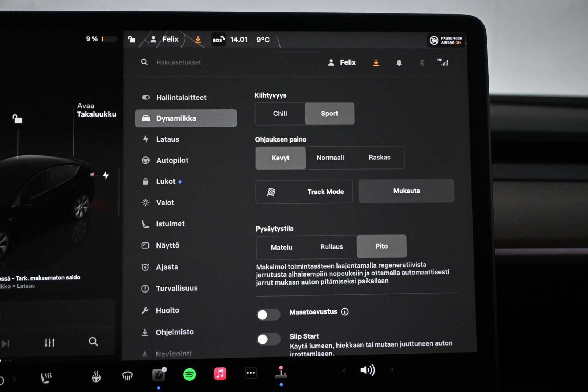Select Chill acceleration mode
Image resolution: width=588 pixels, height=392 pixels.
point(280,114)
